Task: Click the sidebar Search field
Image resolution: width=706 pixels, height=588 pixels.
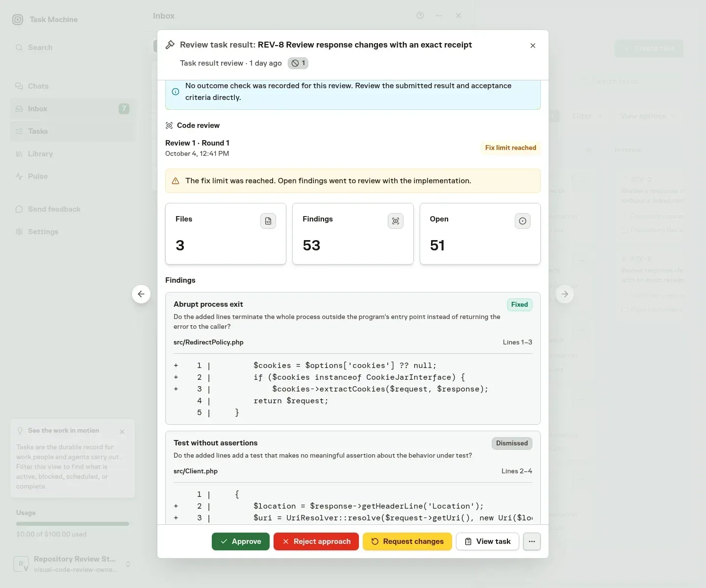Action: (x=73, y=48)
